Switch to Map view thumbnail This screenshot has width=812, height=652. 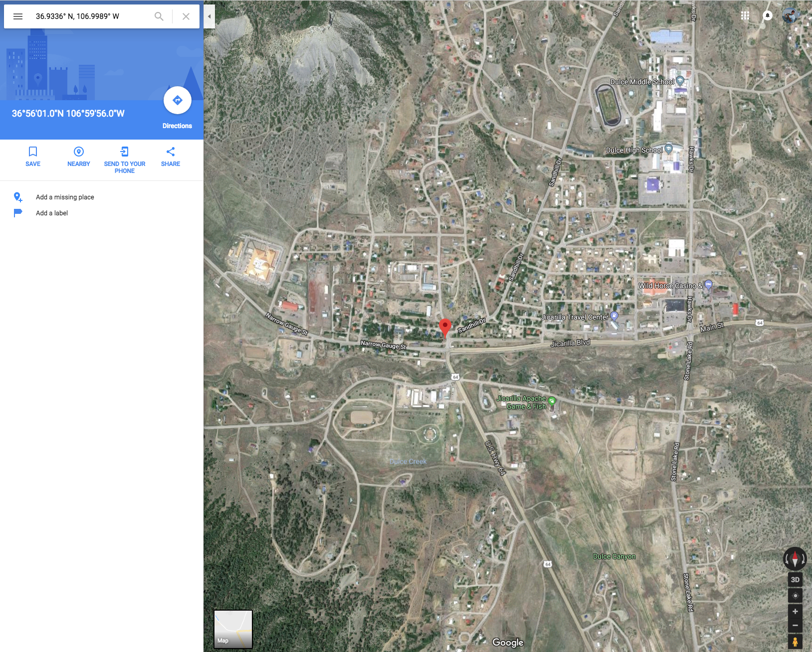coord(233,629)
